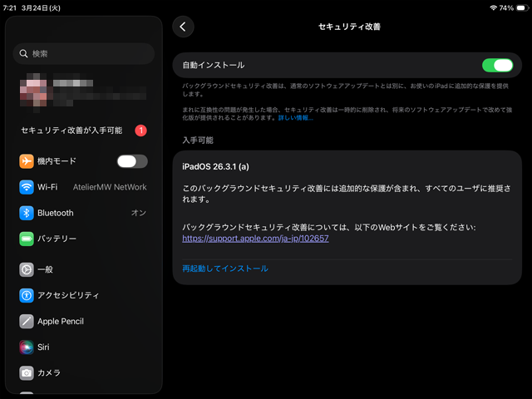Select the バッテリー menu item

click(x=83, y=239)
